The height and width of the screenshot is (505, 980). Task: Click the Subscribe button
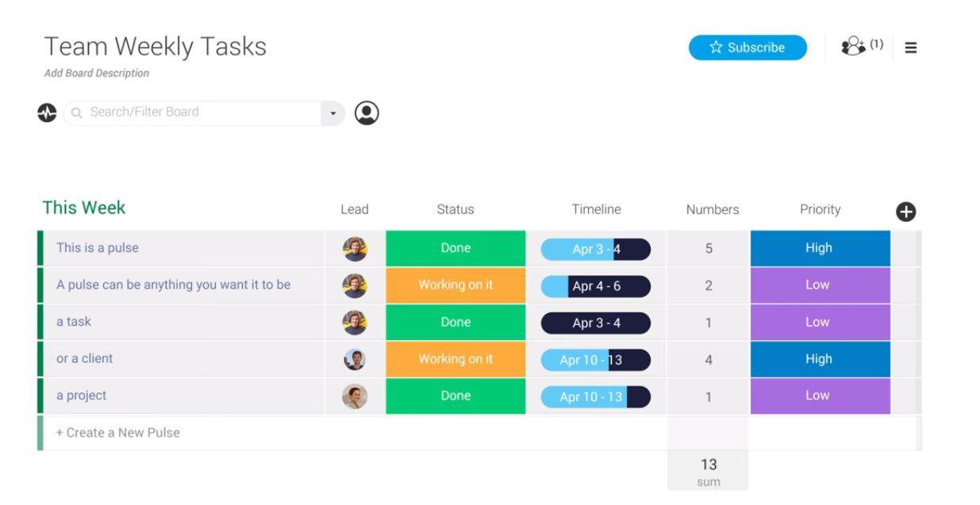pyautogui.click(x=747, y=47)
